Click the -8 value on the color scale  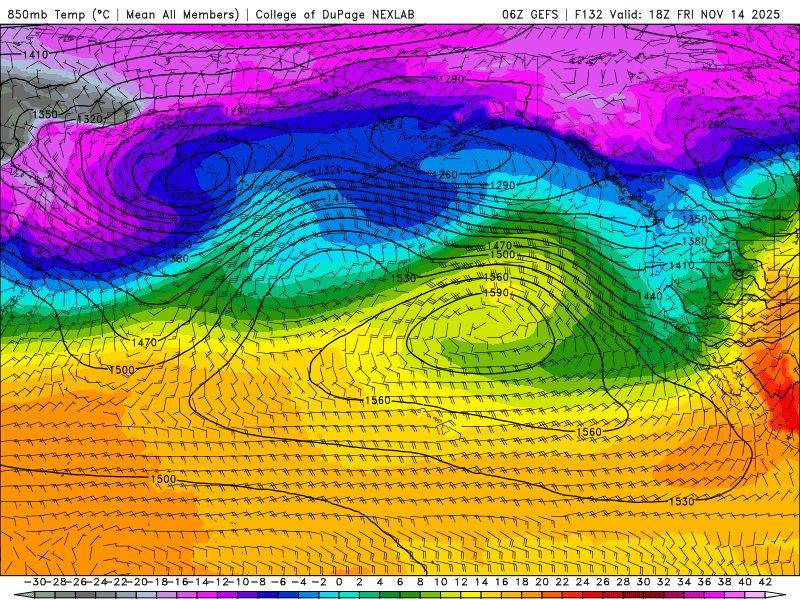click(x=259, y=582)
